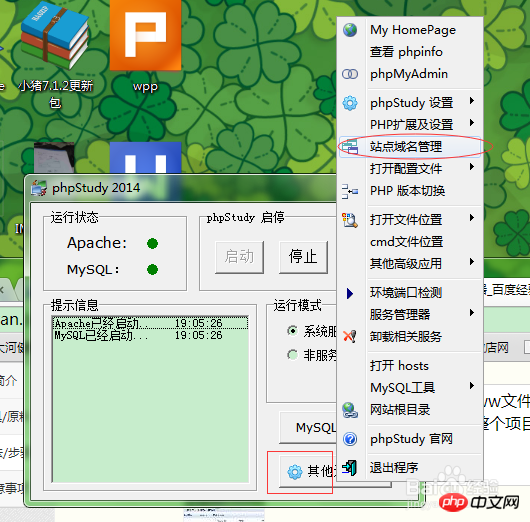Click the phpMyAdmin link-rings icon
Screen dimensions: 530x522
350,74
